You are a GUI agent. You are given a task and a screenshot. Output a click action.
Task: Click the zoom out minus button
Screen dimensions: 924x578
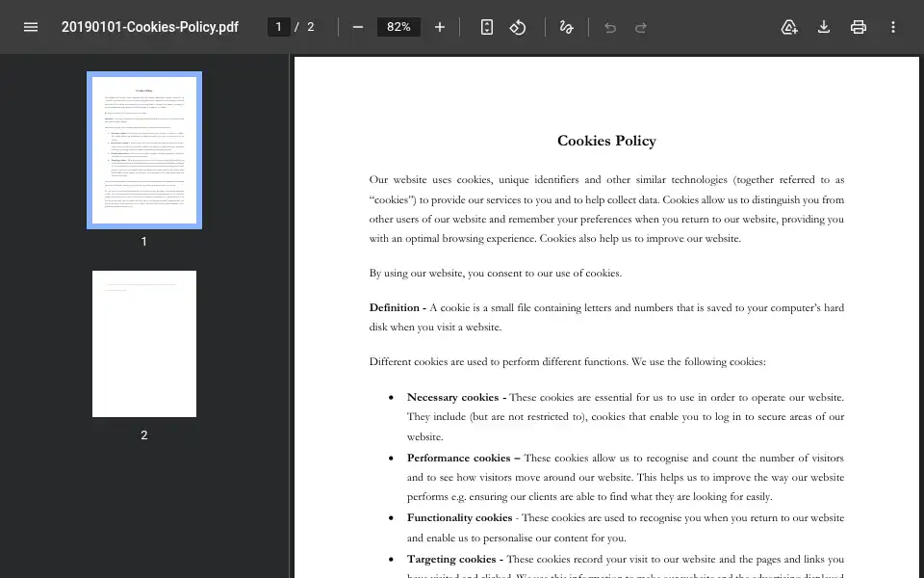[x=358, y=27]
